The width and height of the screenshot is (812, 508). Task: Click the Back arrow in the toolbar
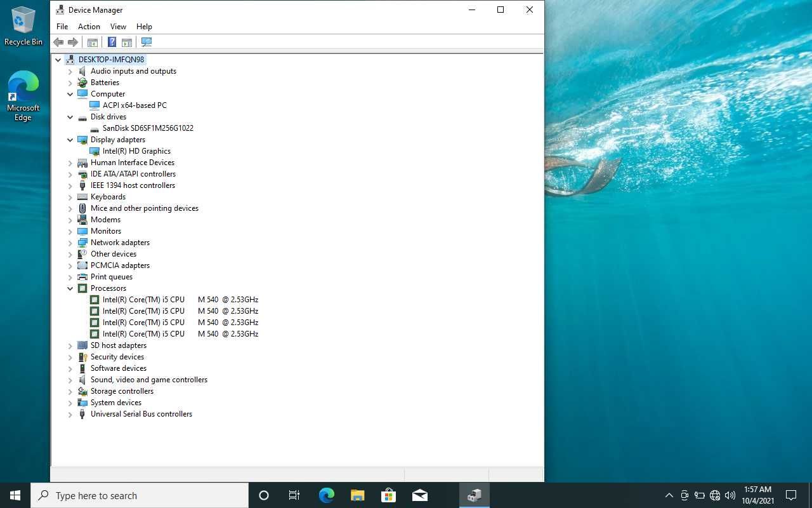point(58,42)
